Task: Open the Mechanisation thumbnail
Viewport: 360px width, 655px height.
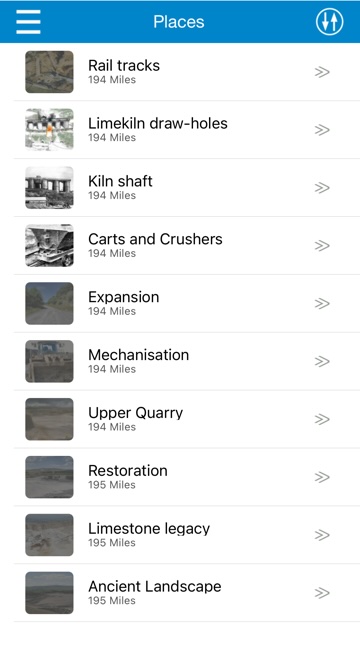Action: click(49, 361)
